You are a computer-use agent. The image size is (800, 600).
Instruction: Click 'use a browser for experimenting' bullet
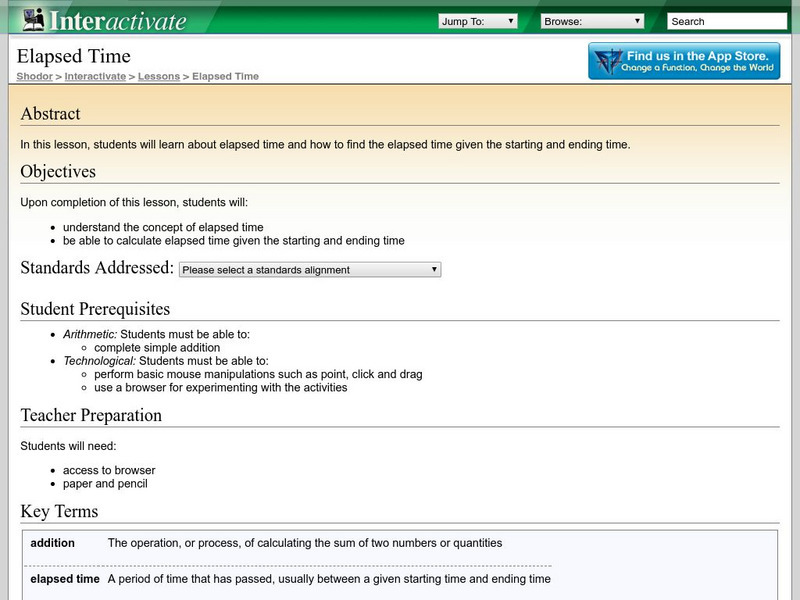coord(220,387)
